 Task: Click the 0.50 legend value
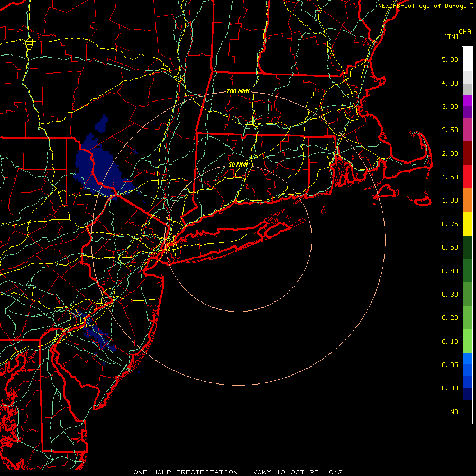[450, 248]
